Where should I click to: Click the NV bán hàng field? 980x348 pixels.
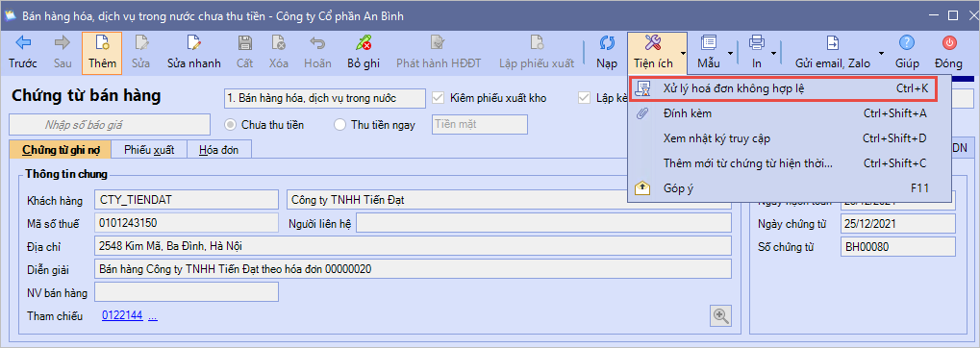pos(187,292)
